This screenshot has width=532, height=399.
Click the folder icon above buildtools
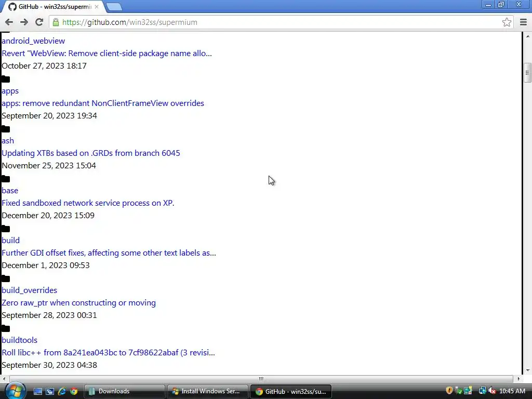pos(5,329)
